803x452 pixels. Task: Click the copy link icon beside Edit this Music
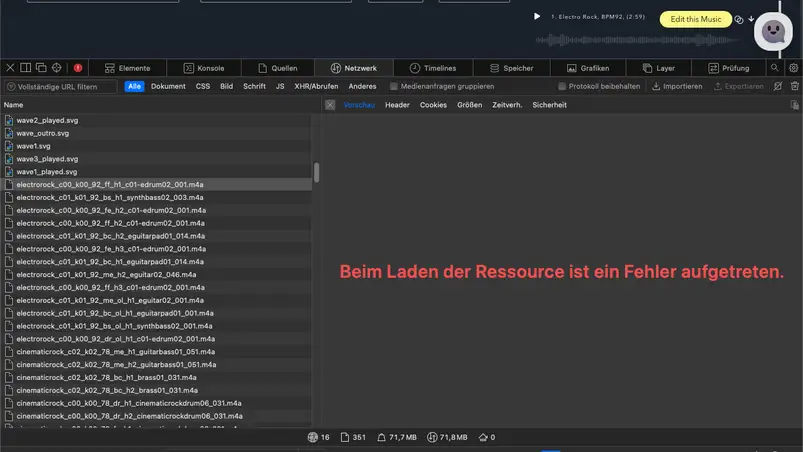tap(738, 19)
